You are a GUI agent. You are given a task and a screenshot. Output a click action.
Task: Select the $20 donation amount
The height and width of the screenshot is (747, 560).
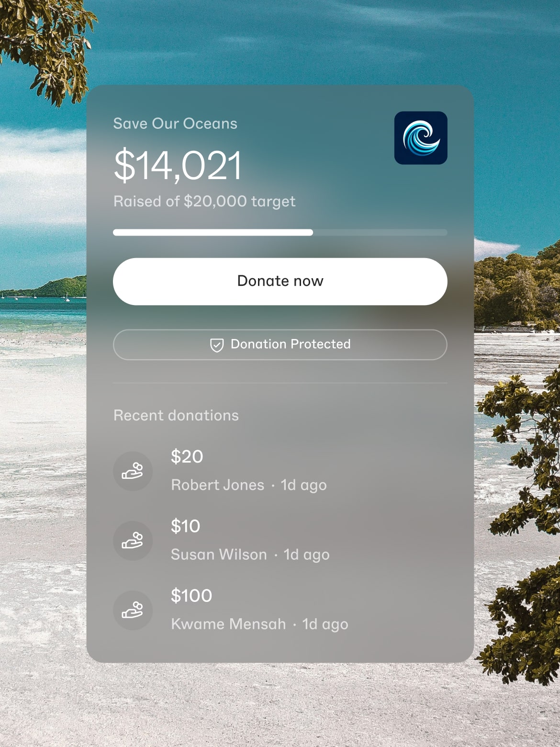click(x=187, y=456)
